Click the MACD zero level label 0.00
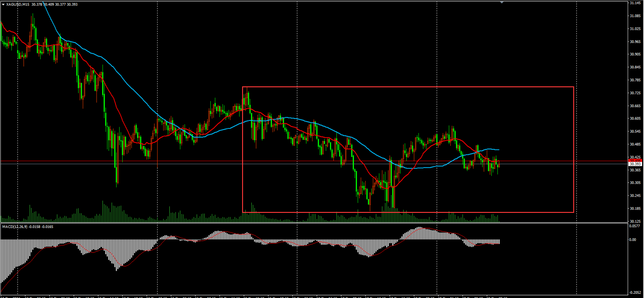This screenshot has width=644, height=298. pos(633,240)
